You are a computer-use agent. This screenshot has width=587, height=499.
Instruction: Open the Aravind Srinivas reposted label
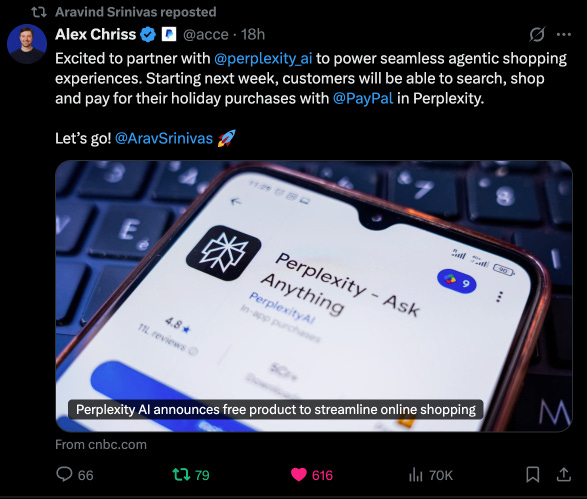click(136, 12)
